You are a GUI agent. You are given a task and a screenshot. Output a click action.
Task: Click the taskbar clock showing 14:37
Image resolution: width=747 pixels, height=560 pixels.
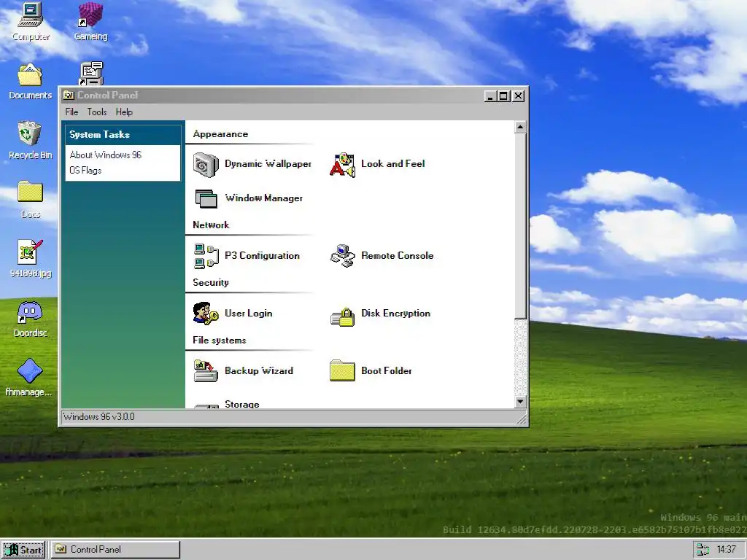726,550
